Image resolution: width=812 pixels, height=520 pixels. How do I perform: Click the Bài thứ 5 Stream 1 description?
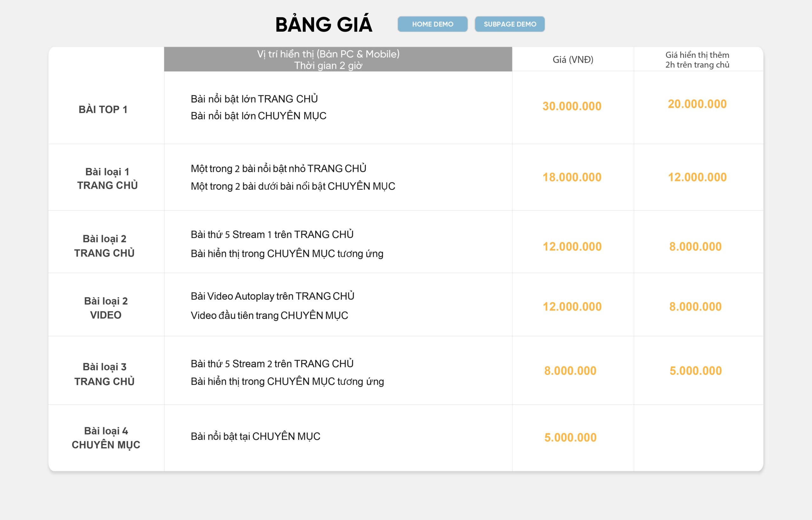[272, 234]
